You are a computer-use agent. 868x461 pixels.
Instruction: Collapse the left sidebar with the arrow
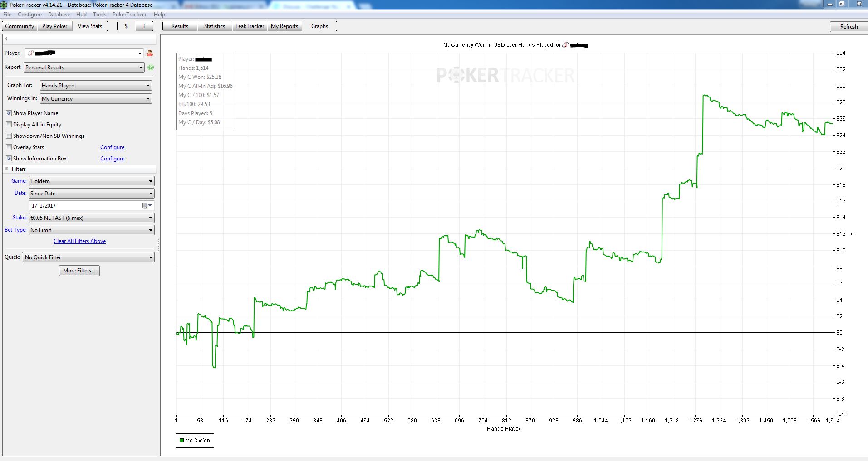click(x=6, y=39)
